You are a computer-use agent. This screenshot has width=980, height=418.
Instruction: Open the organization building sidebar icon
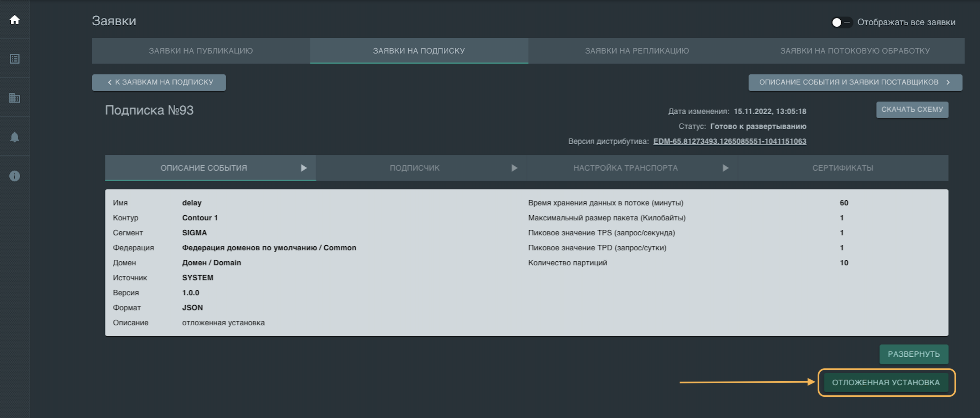pos(14,98)
